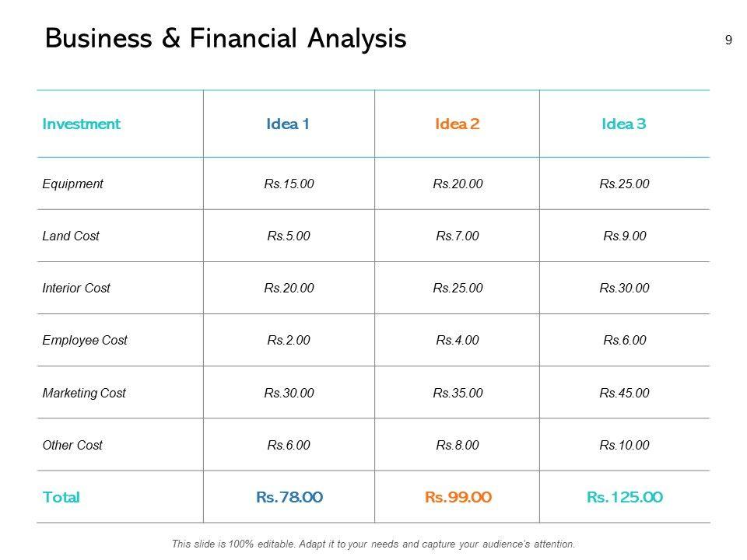Select the Total row label
The image size is (747, 560).
tap(61, 497)
